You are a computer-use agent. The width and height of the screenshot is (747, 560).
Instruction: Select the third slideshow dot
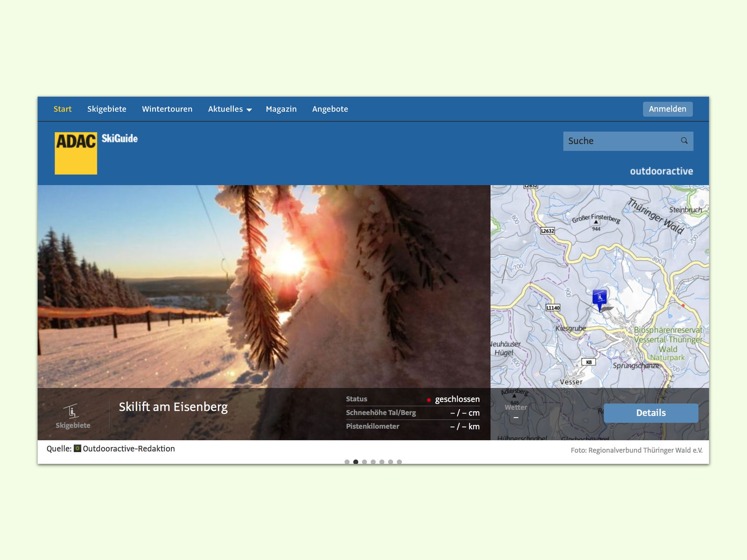[x=365, y=462]
